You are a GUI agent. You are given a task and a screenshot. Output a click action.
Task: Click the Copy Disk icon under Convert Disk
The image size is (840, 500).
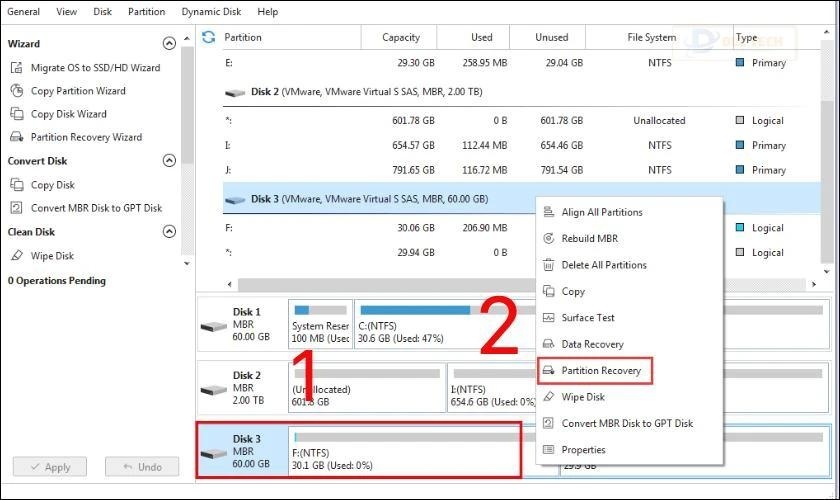click(x=17, y=185)
